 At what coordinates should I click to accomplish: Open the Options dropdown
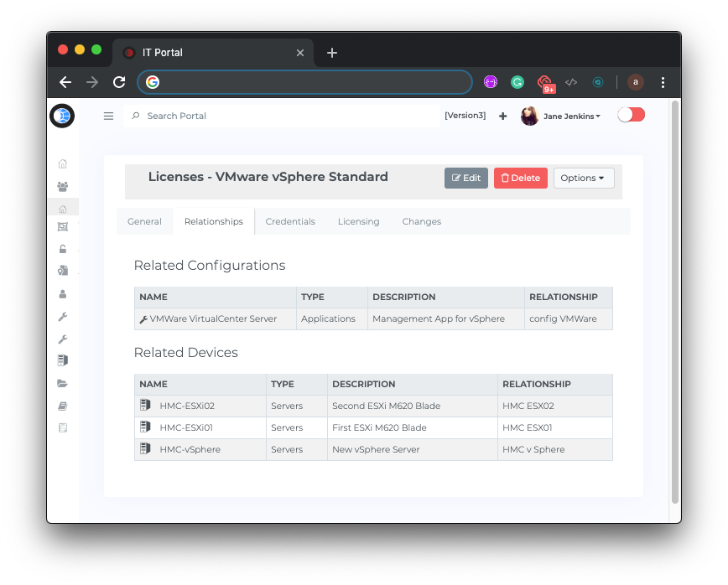pyautogui.click(x=584, y=178)
